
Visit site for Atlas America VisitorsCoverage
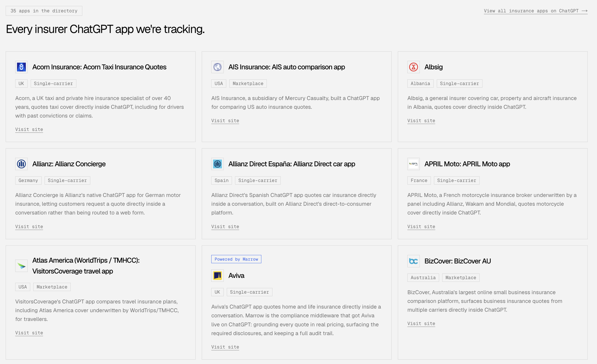[x=29, y=333]
